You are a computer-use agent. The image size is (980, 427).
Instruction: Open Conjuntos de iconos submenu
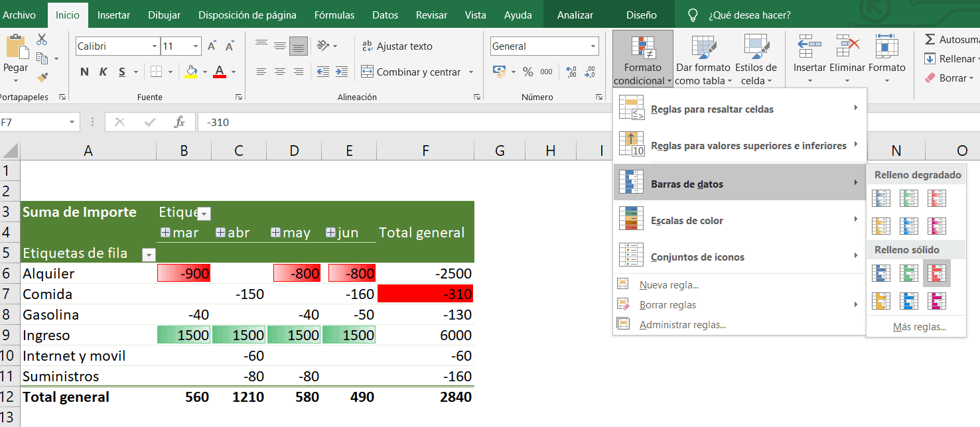point(740,257)
